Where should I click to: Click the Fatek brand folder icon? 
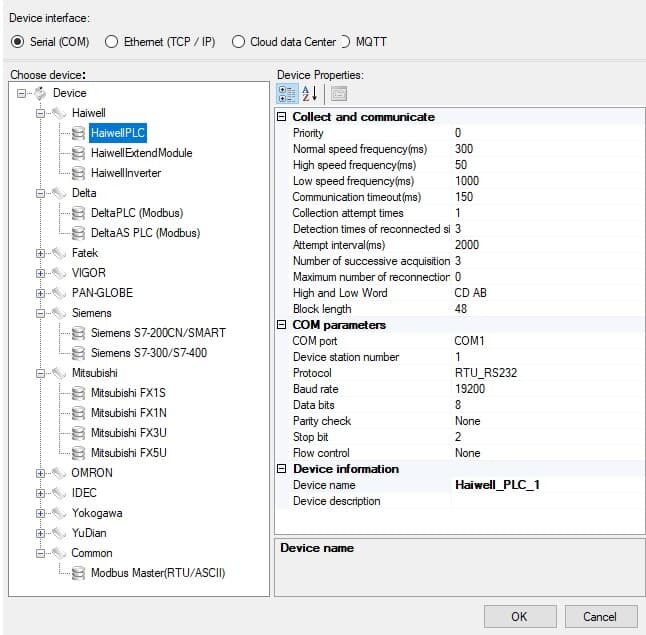coord(59,253)
